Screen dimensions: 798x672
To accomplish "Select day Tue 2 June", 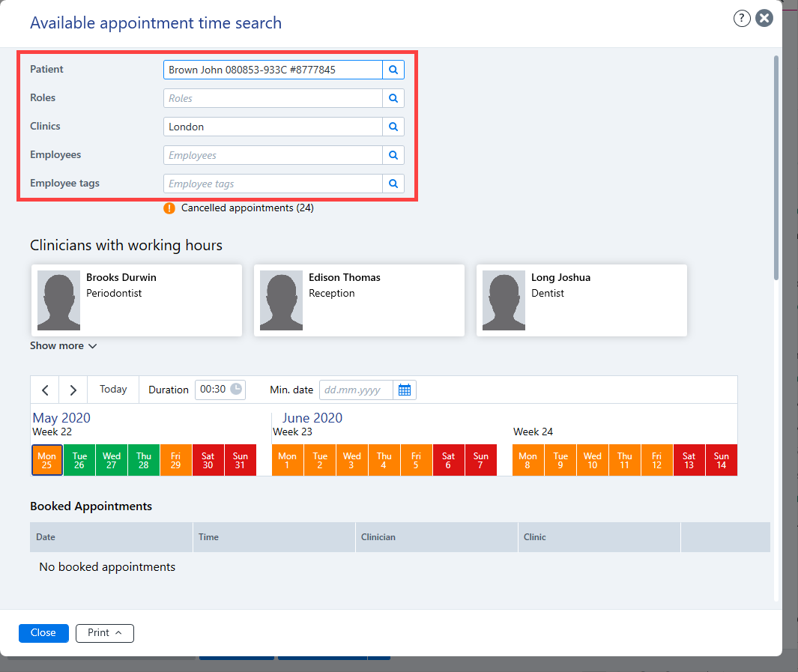I will click(x=320, y=461).
